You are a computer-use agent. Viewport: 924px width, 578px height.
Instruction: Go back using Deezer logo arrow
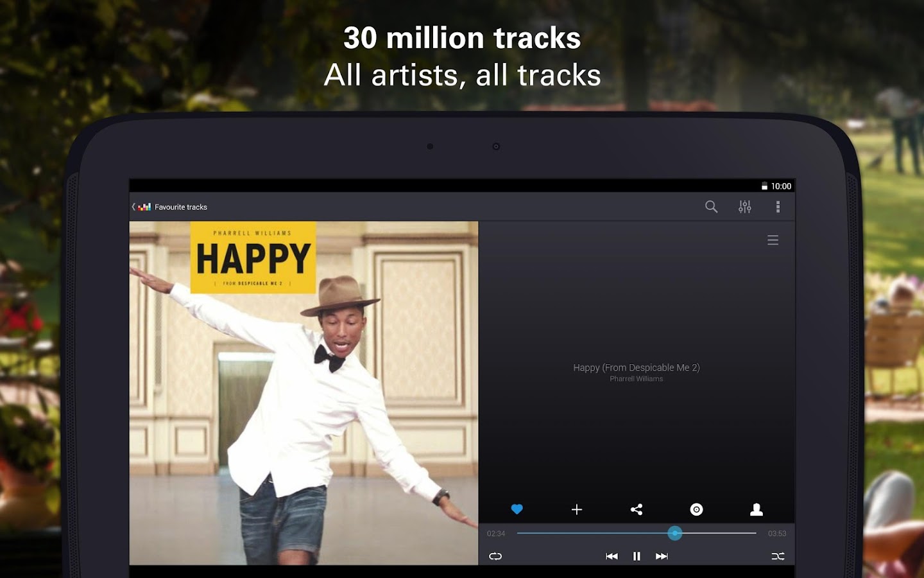[x=141, y=207]
